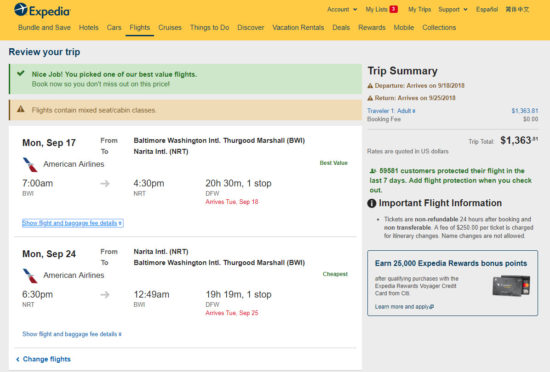The width and height of the screenshot is (550, 372).
Task: Click the My Lists red notification badge
Action: pos(394,9)
